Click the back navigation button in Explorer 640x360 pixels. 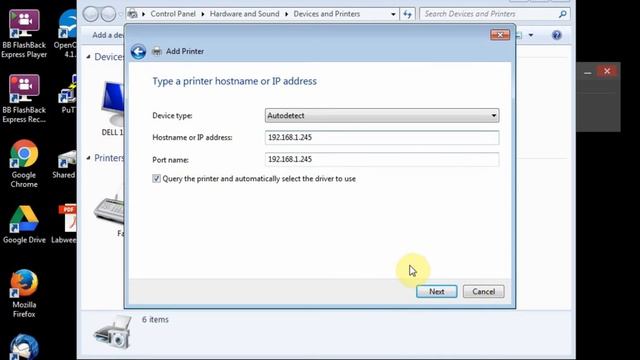[x=91, y=14]
